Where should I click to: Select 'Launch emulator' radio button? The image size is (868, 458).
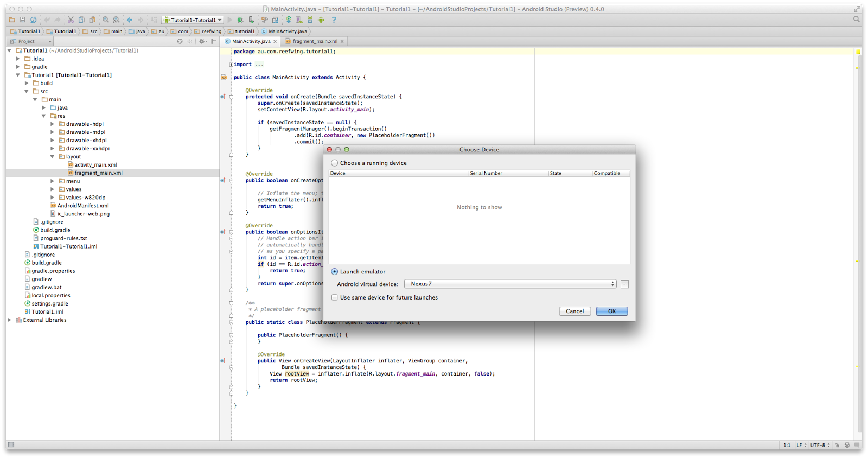[335, 272]
